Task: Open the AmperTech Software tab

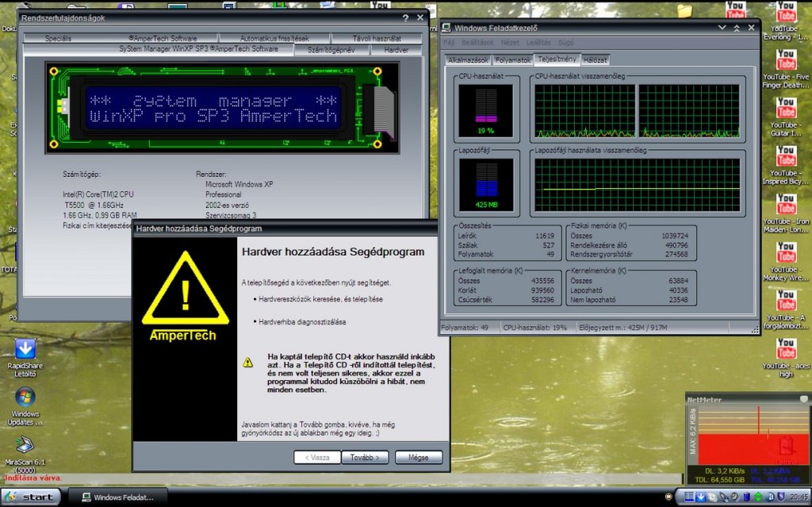Action: coord(163,38)
